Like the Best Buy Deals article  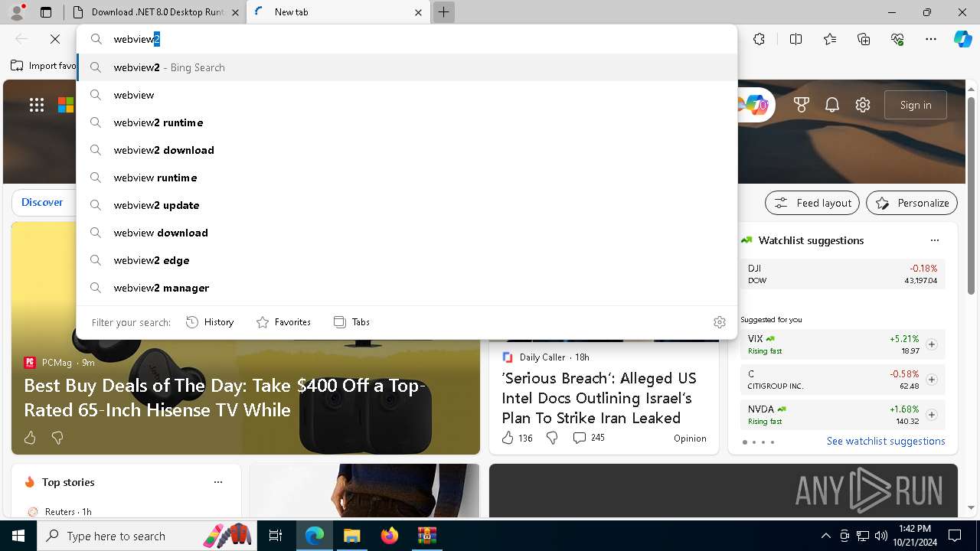point(30,438)
